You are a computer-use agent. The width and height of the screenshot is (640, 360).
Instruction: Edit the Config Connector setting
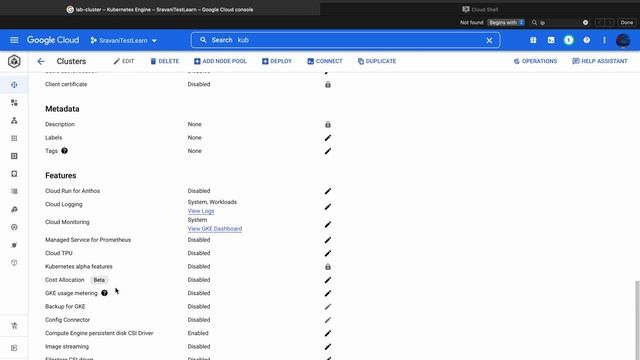[x=328, y=320]
